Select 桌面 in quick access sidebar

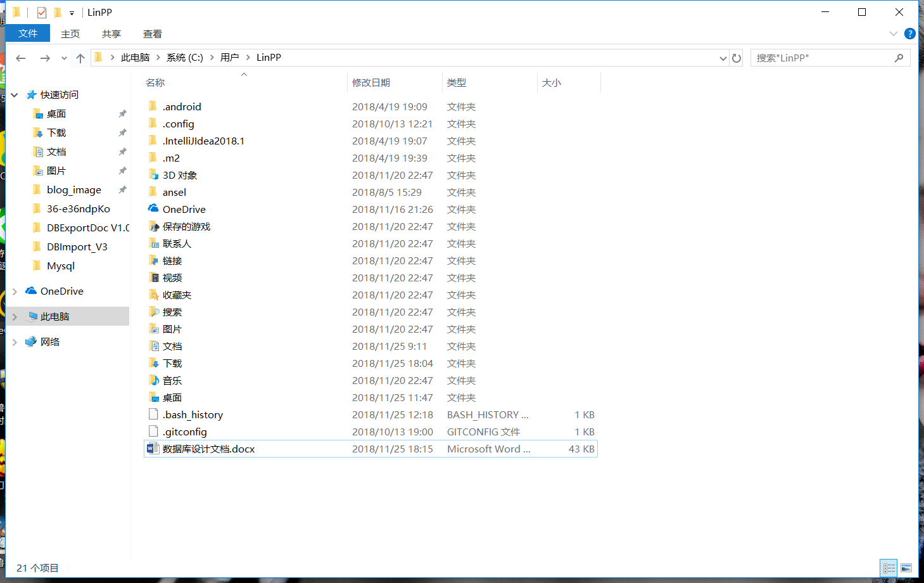click(56, 114)
